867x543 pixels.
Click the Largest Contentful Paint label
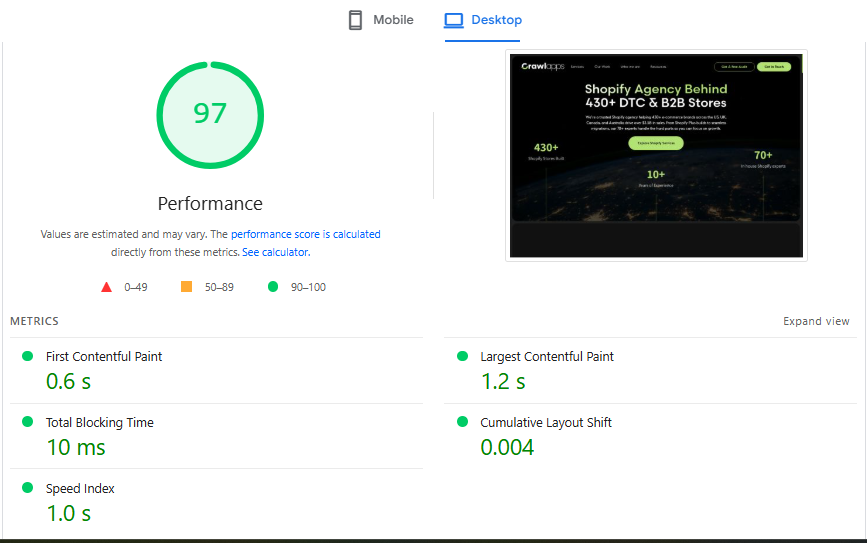pos(547,357)
